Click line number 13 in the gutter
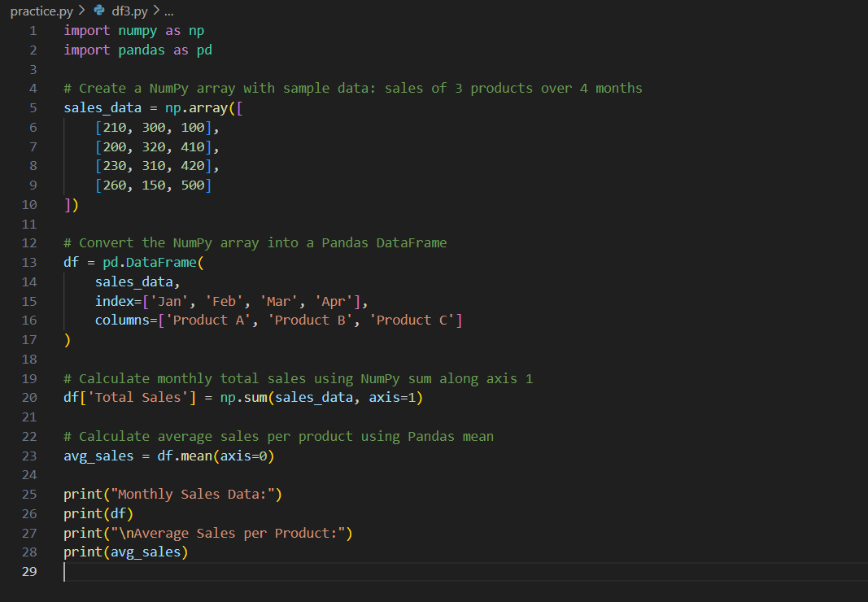The height and width of the screenshot is (602, 868). (x=29, y=263)
